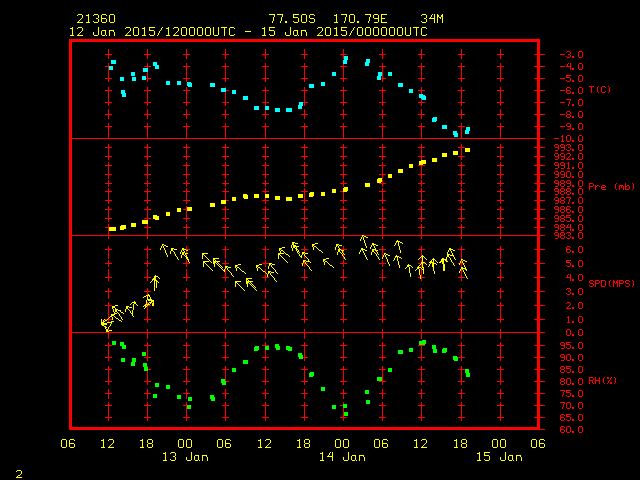Click the -9.0 temperature tick value
The width and height of the screenshot is (640, 480).
[571, 127]
